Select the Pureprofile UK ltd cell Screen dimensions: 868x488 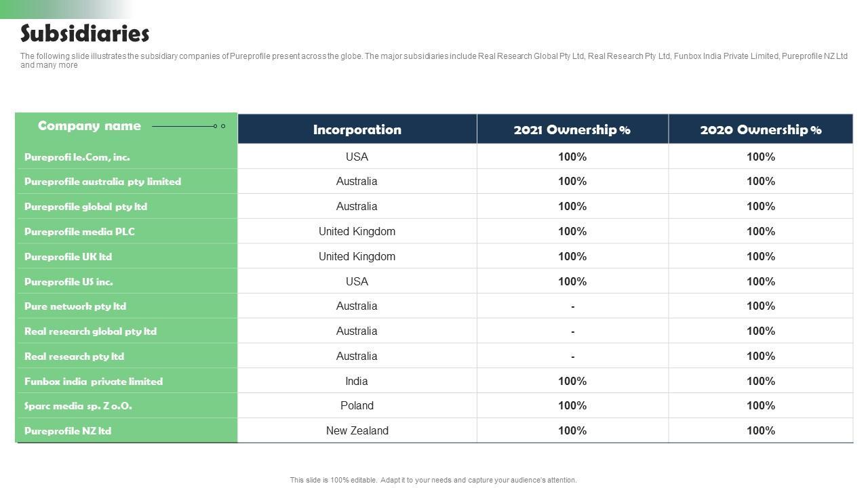pyautogui.click(x=68, y=257)
